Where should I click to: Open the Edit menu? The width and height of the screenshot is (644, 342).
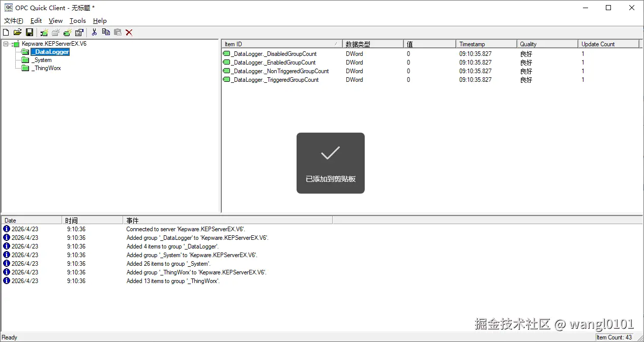36,21
